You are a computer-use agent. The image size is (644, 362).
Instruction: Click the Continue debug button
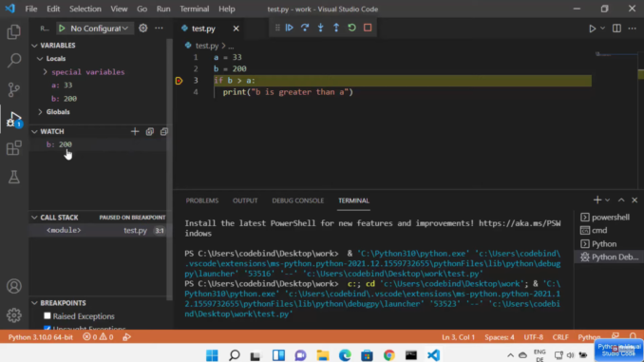(x=289, y=28)
